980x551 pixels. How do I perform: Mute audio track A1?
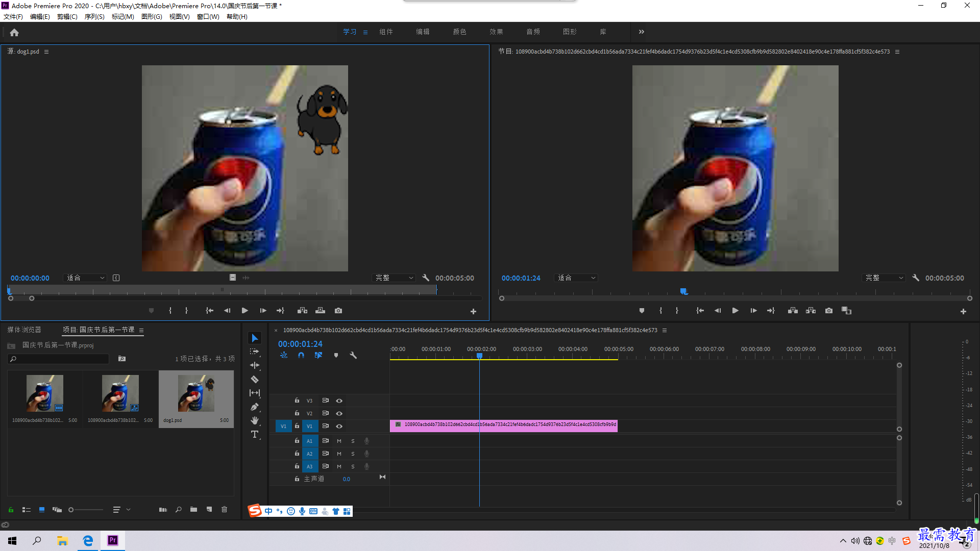point(339,441)
